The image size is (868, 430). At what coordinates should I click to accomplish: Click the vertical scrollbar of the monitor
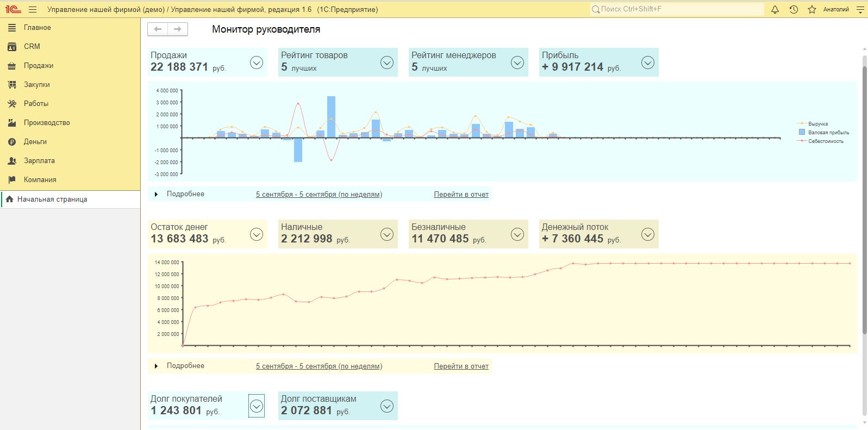pos(865,201)
